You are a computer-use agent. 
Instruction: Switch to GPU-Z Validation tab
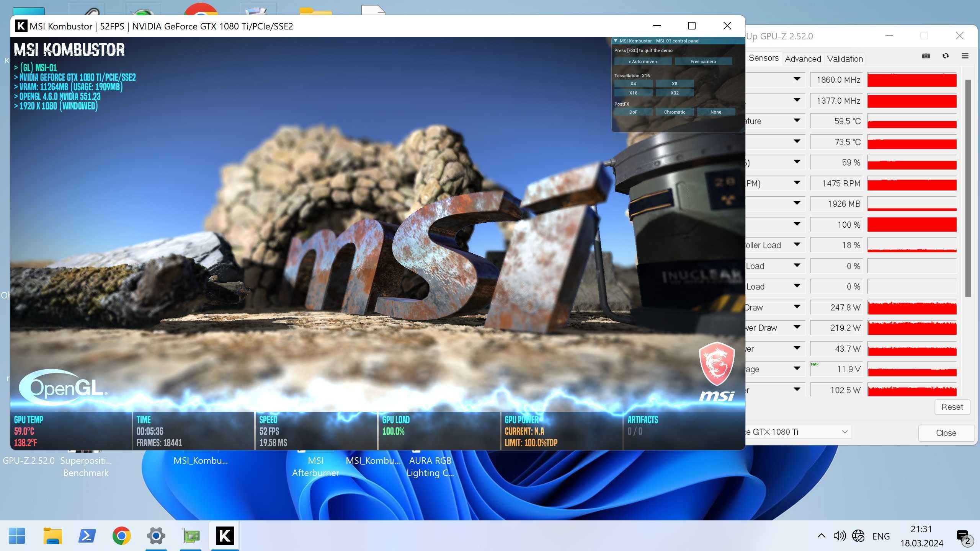click(845, 59)
